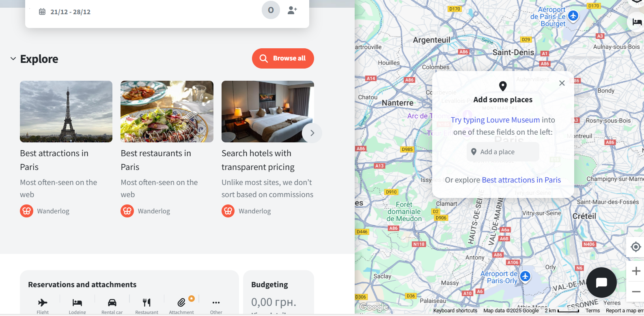Collapse the Explore section chevron

(13, 59)
